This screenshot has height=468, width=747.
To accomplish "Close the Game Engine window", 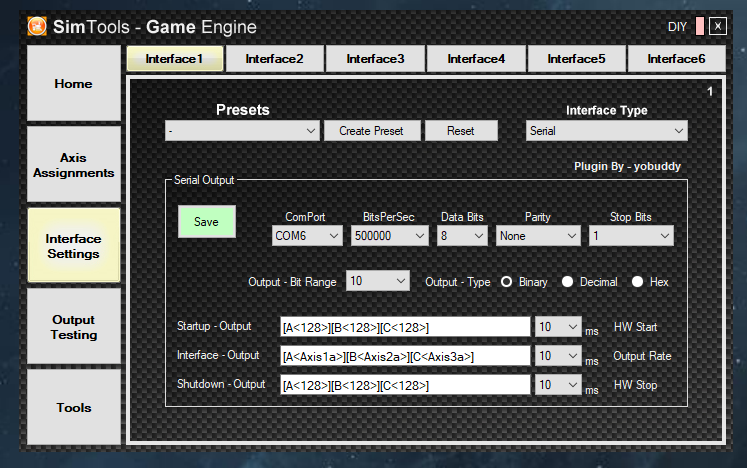I will [x=717, y=26].
